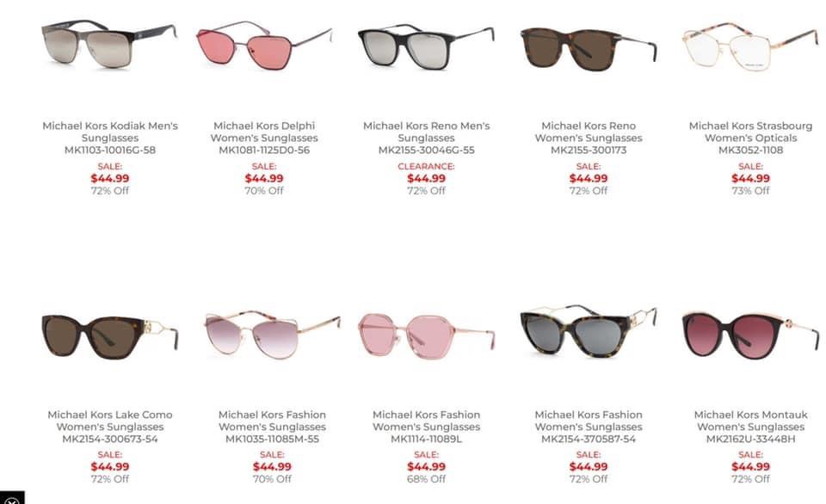826x504 pixels.
Task: Click the Clearance $44.99 price on Reno Men's
Action: pyautogui.click(x=426, y=179)
